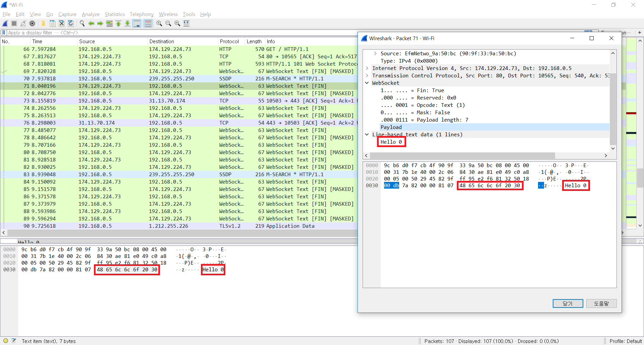Sort packets by Length column header
The width and height of the screenshot is (644, 345).
click(x=255, y=42)
